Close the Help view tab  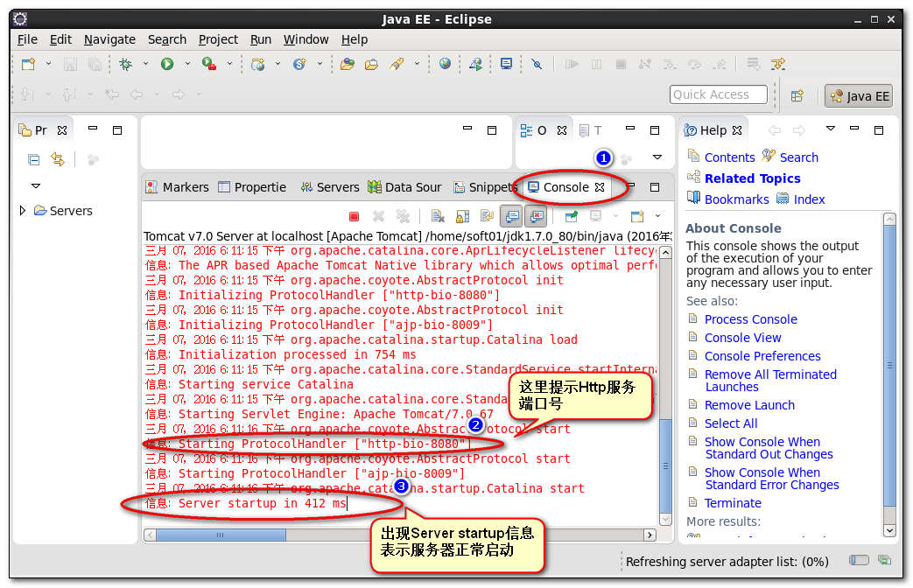[x=737, y=130]
